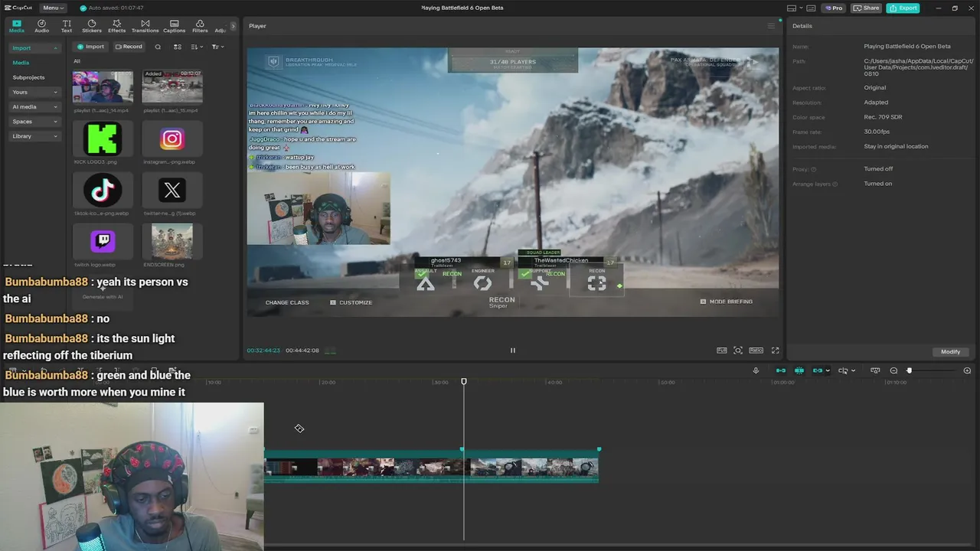Select the playlist _14.mp4 thumbnail
The width and height of the screenshot is (980, 551).
103,86
